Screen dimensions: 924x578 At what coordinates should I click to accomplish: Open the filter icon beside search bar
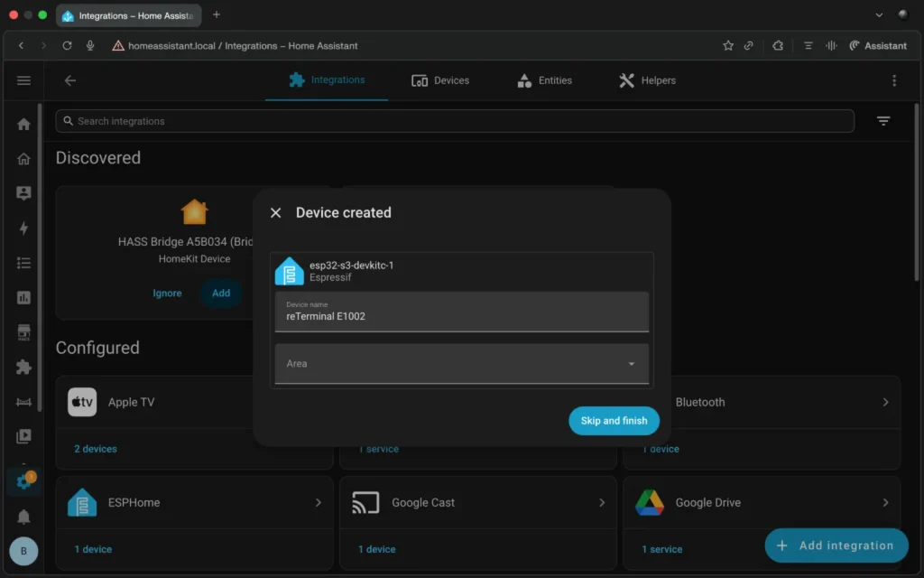coord(882,121)
